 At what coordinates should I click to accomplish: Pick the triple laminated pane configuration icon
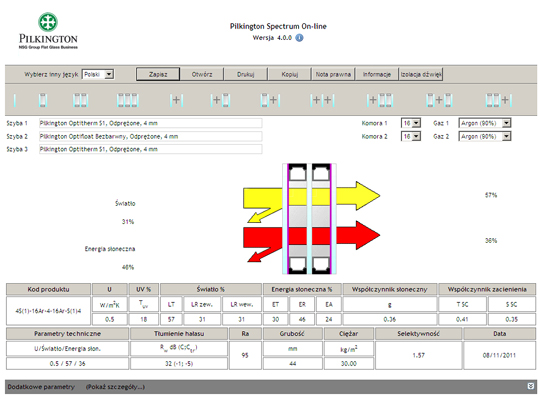click(127, 100)
